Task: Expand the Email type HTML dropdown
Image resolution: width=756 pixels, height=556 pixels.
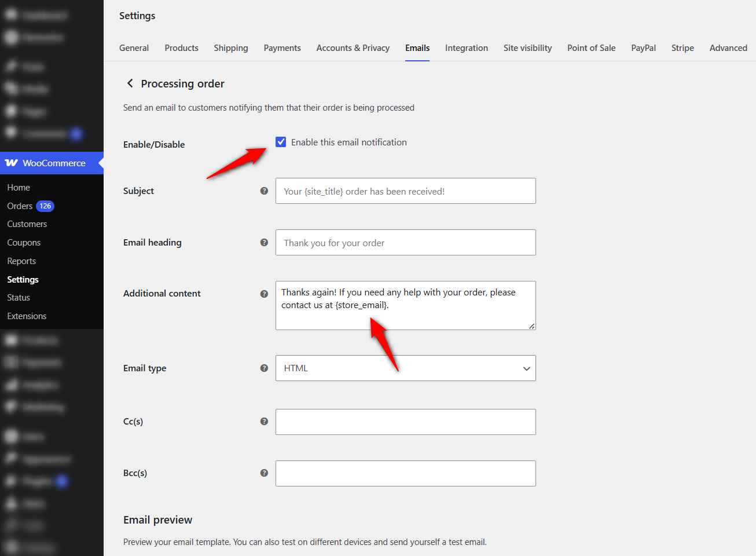Action: click(406, 368)
